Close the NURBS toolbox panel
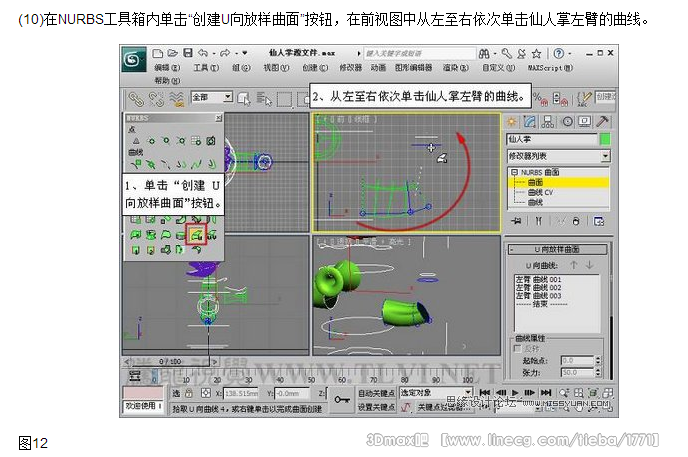 tap(219, 118)
